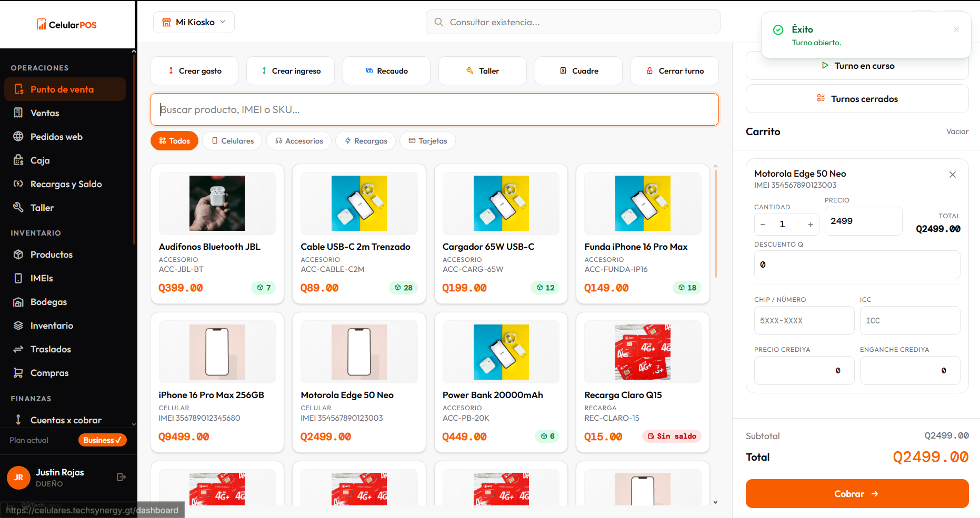Click the Cuentas x cobrar icon

(x=18, y=419)
